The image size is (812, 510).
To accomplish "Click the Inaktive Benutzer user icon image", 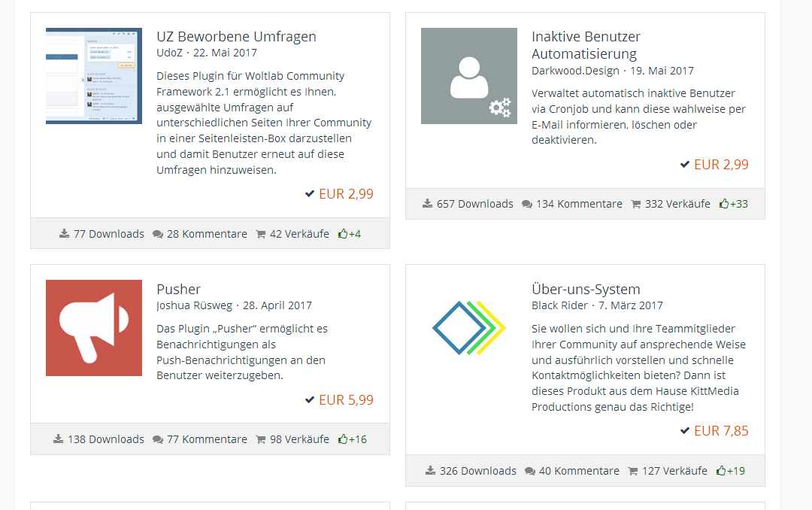I will coord(469,76).
